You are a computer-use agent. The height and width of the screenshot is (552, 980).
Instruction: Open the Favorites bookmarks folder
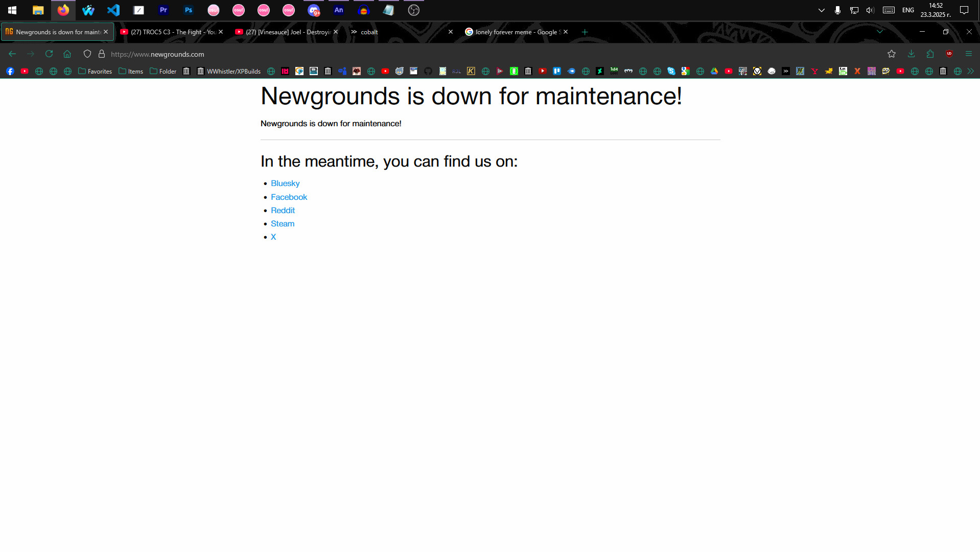95,72
